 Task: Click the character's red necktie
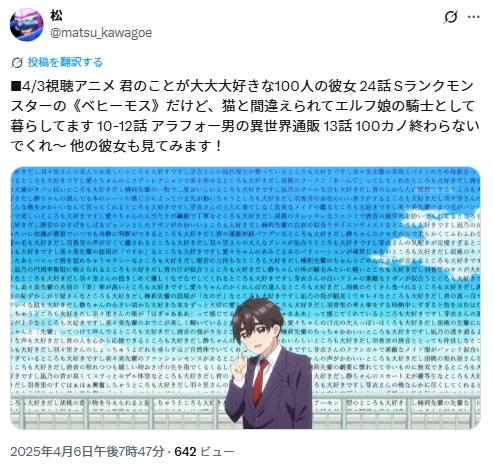tap(260, 381)
